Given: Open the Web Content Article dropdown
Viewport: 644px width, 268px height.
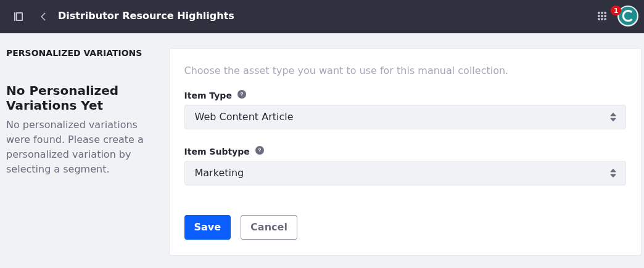Looking at the screenshot, I should [405, 117].
